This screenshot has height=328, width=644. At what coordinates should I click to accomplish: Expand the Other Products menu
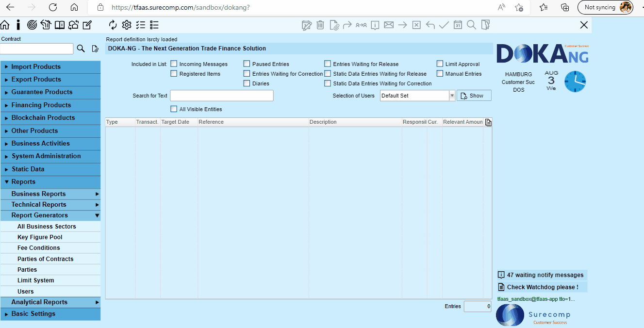pos(50,131)
